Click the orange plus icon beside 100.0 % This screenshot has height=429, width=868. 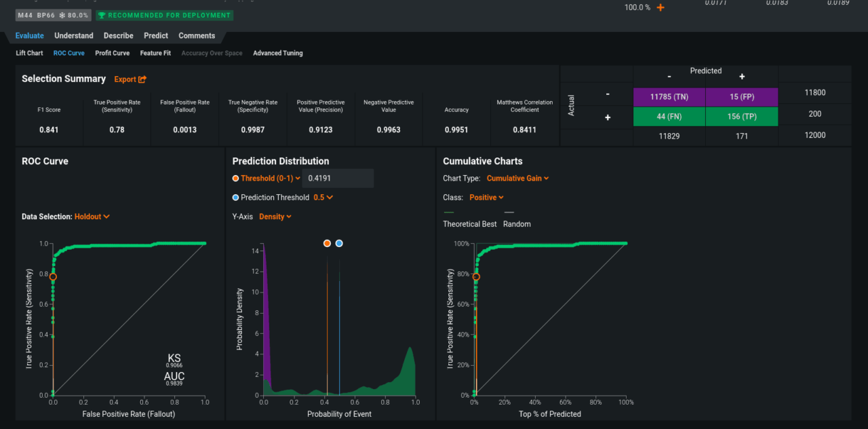pyautogui.click(x=660, y=7)
